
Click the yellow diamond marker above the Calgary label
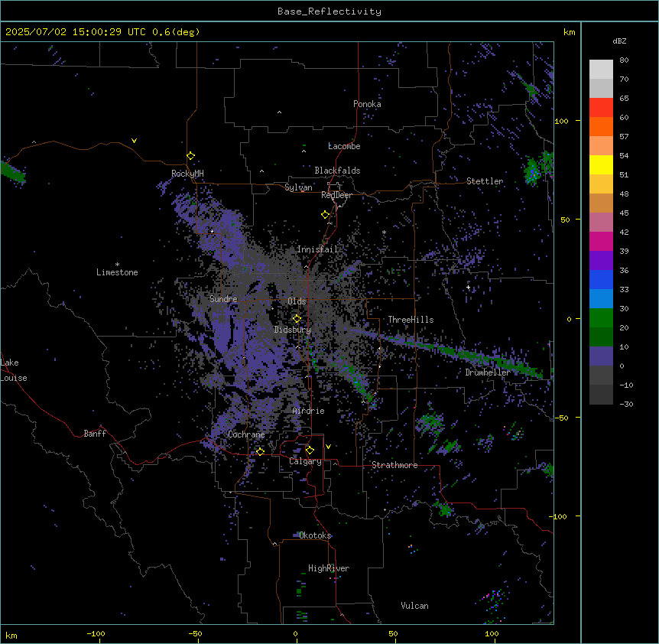point(310,450)
